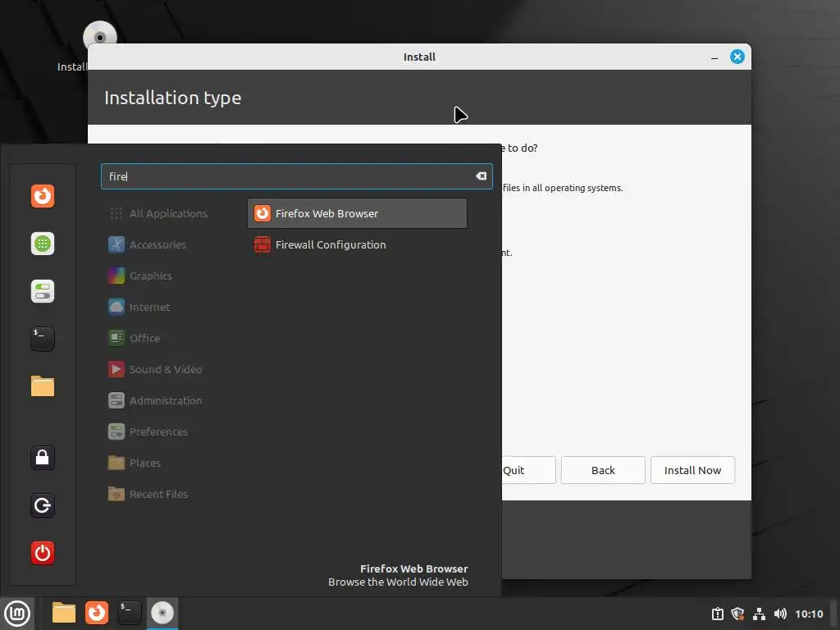Open Files from the taskbar
This screenshot has width=840, height=630.
64,613
